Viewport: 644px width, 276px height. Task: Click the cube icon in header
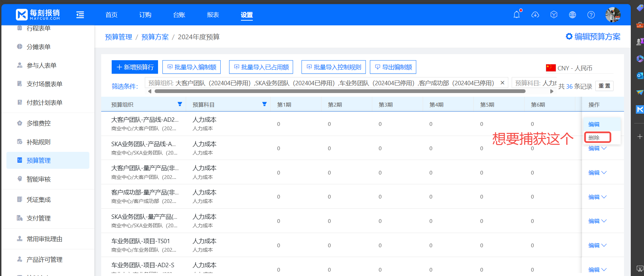tap(554, 15)
